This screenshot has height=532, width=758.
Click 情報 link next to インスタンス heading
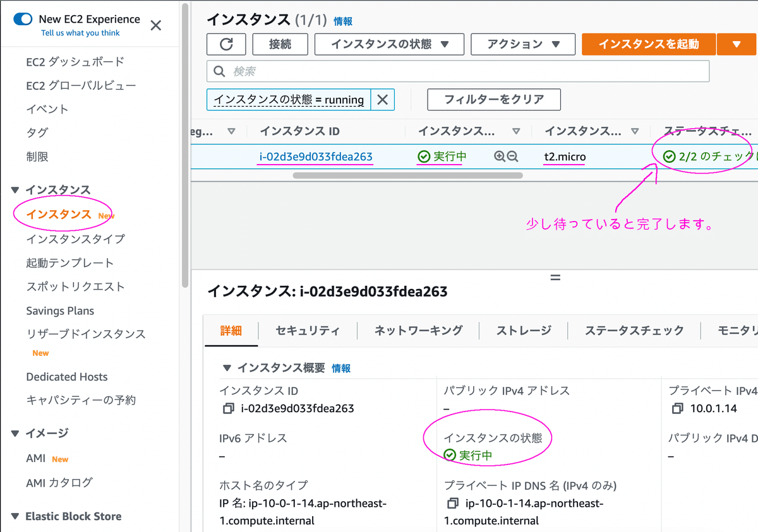(343, 21)
